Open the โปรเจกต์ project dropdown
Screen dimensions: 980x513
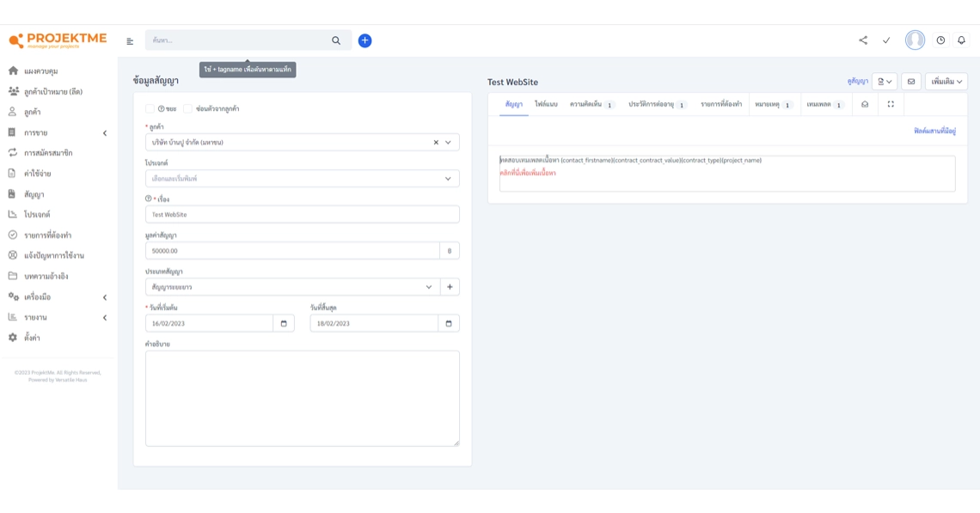[302, 179]
